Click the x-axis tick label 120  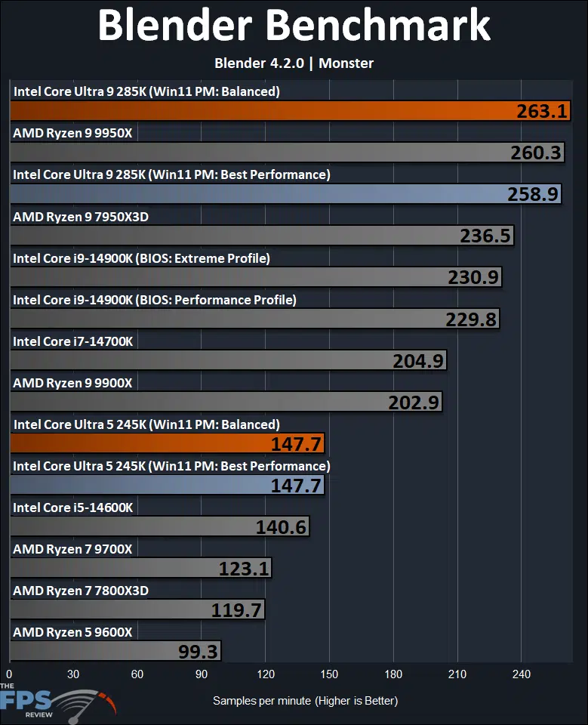[x=266, y=674]
